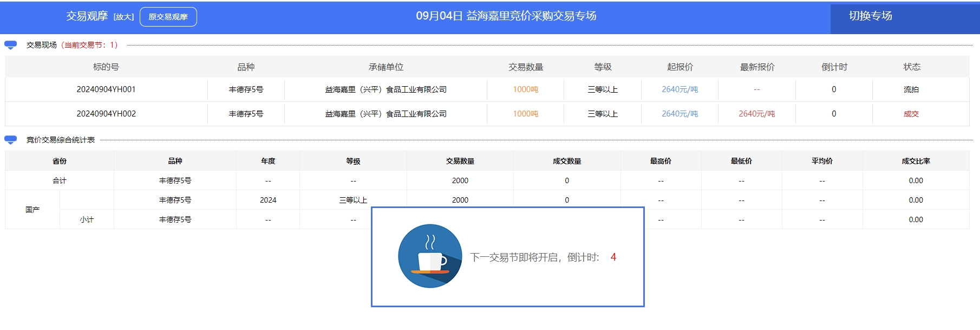This screenshot has width=980, height=330.
Task: Click the 状态 column header
Action: [x=912, y=67]
